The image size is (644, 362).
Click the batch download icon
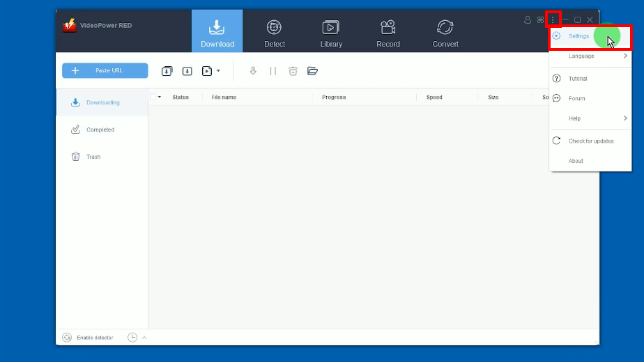pos(167,71)
